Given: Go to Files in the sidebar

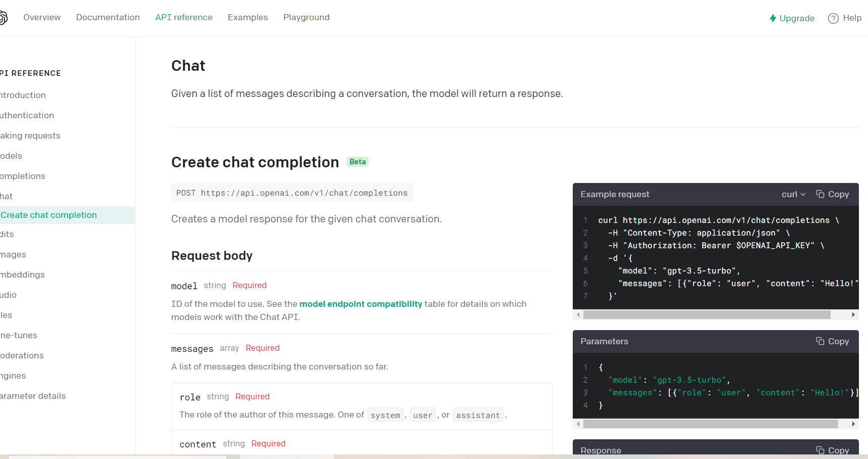Looking at the screenshot, I should [x=6, y=315].
